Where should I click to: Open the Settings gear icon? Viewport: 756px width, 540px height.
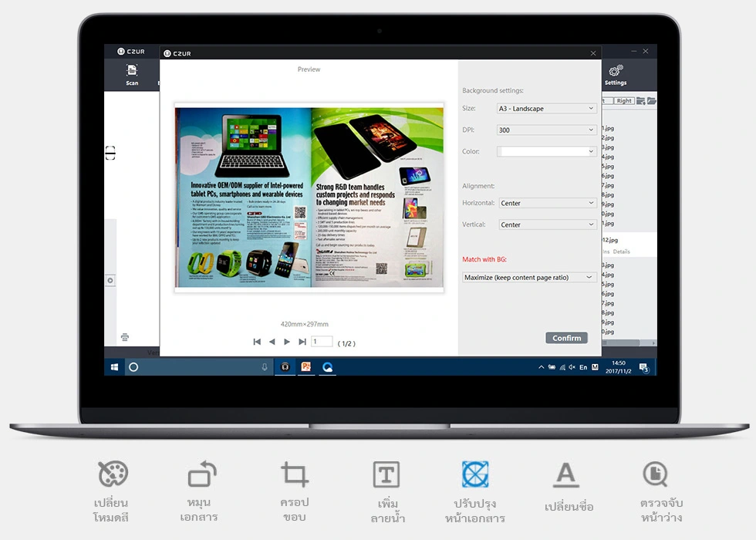pos(616,71)
